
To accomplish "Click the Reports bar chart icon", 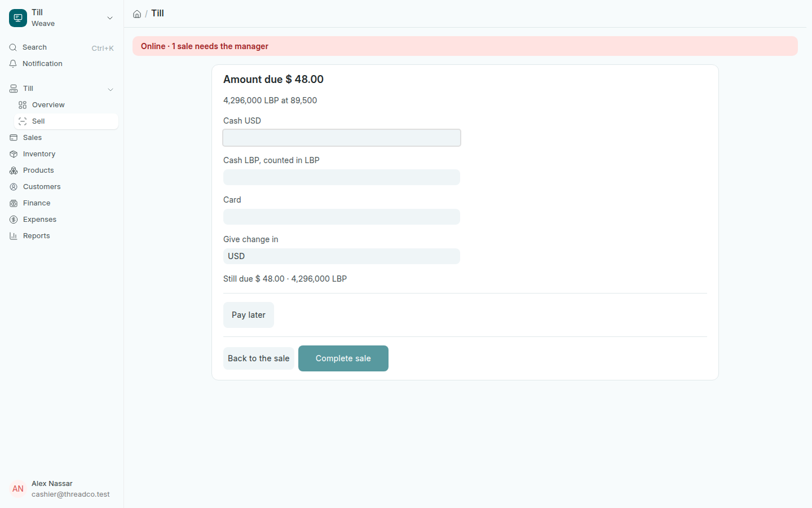I will pos(14,236).
